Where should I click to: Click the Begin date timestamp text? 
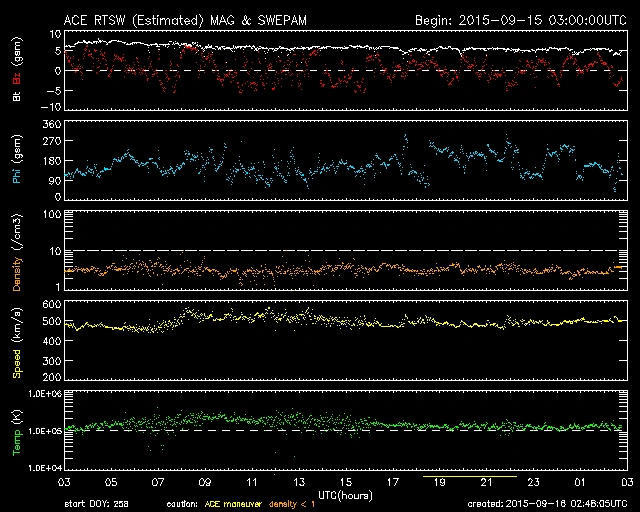point(518,19)
